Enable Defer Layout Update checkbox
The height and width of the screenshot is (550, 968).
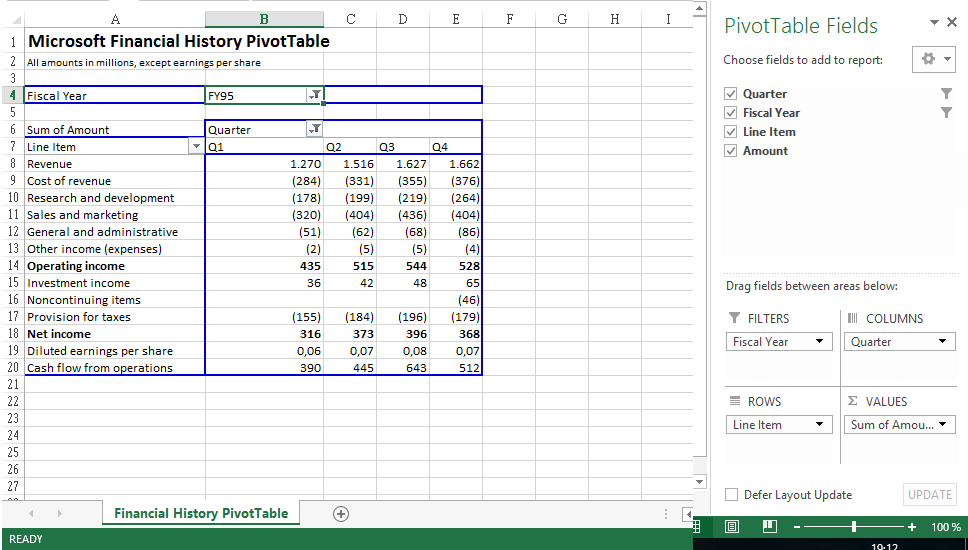[x=732, y=494]
